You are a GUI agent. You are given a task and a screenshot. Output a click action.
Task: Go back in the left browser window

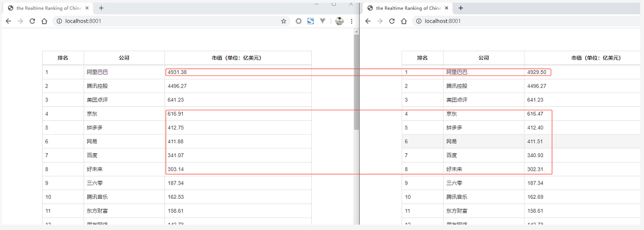point(8,21)
